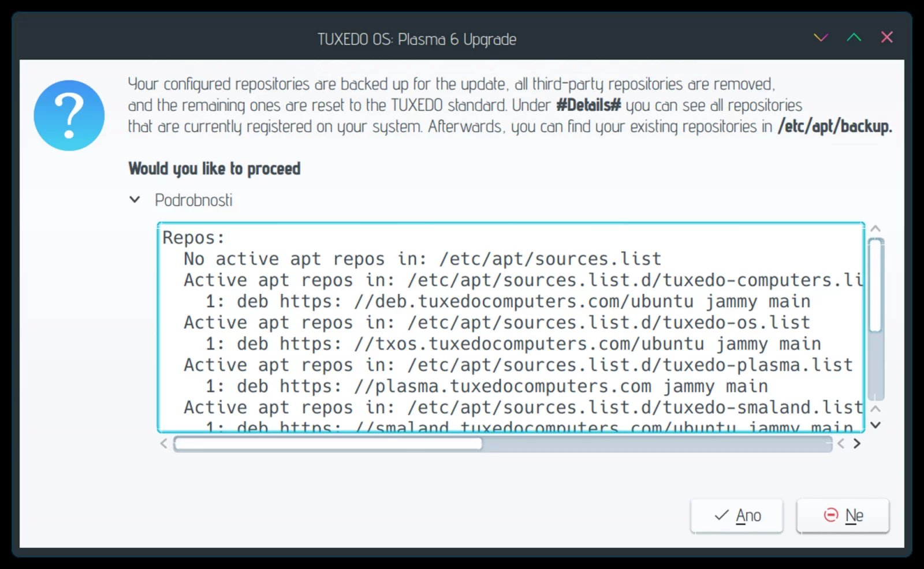Minimize the Plasma 6 Upgrade dialog

pyautogui.click(x=821, y=38)
